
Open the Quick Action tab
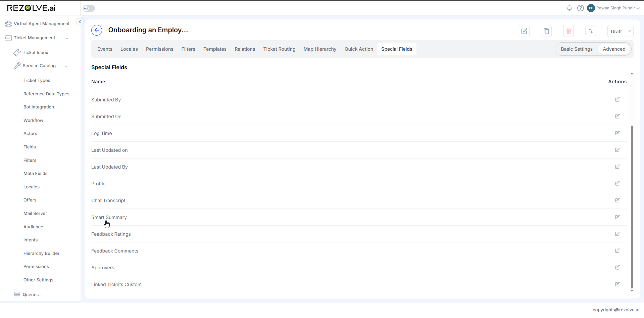pos(359,49)
